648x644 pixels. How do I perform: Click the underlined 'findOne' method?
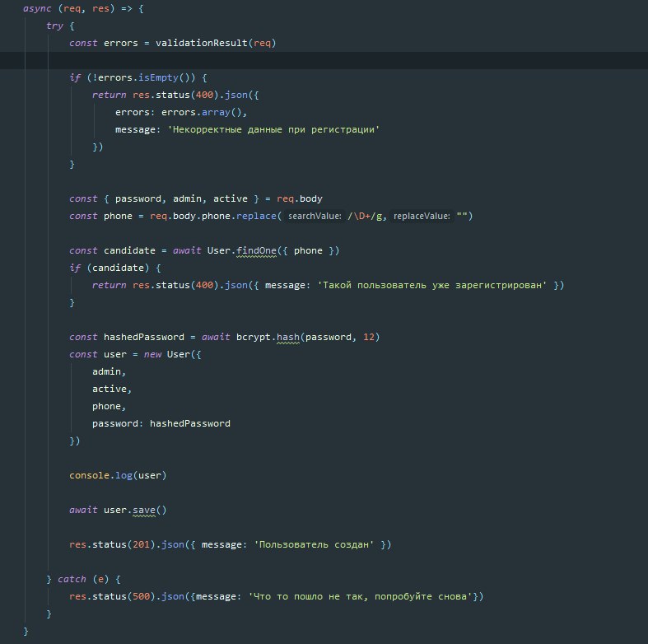coord(256,251)
